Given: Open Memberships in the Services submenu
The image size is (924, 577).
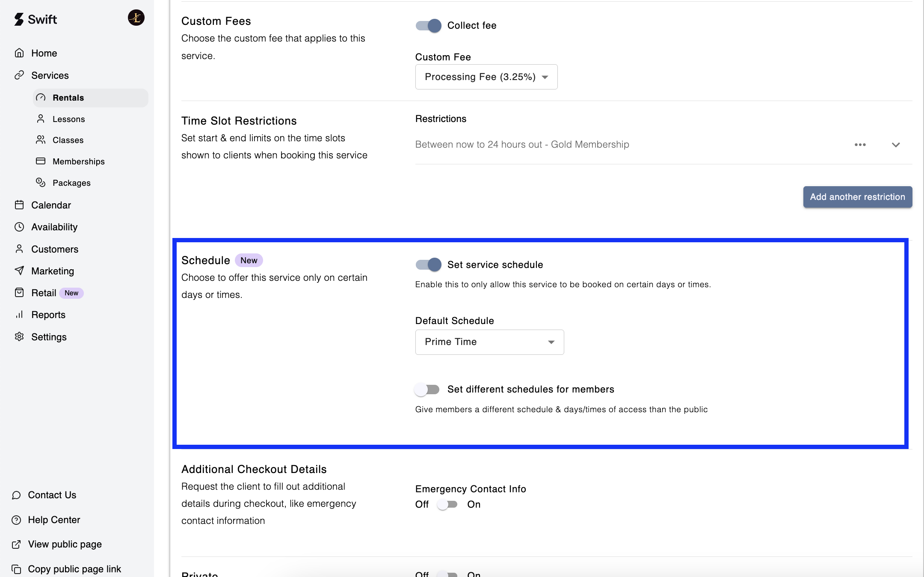Looking at the screenshot, I should coord(78,161).
